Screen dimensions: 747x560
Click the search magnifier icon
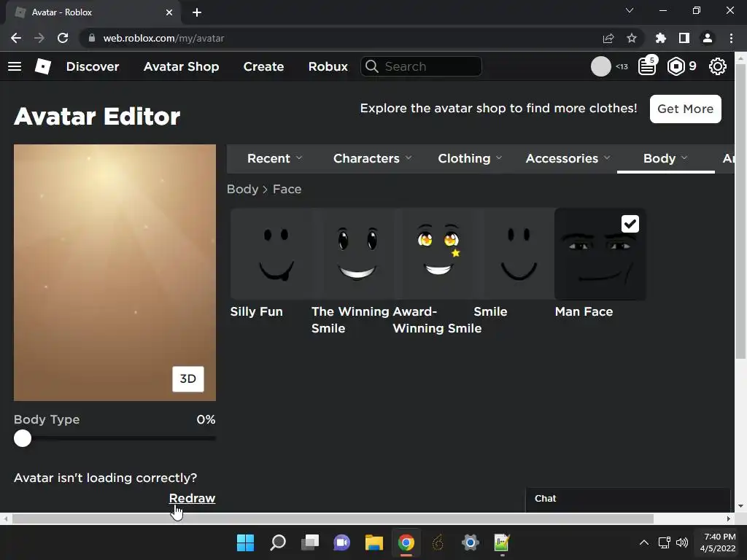click(372, 66)
